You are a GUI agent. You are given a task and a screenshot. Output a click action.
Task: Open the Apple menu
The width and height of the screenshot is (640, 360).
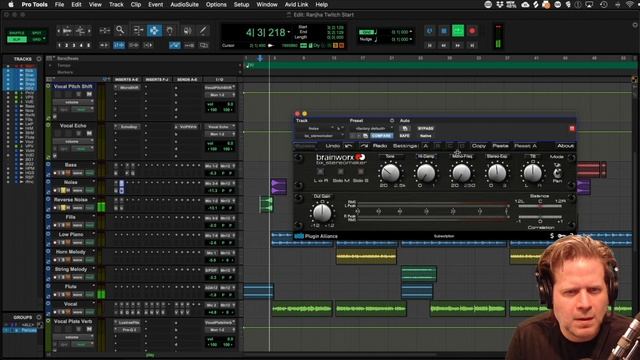[11, 4]
